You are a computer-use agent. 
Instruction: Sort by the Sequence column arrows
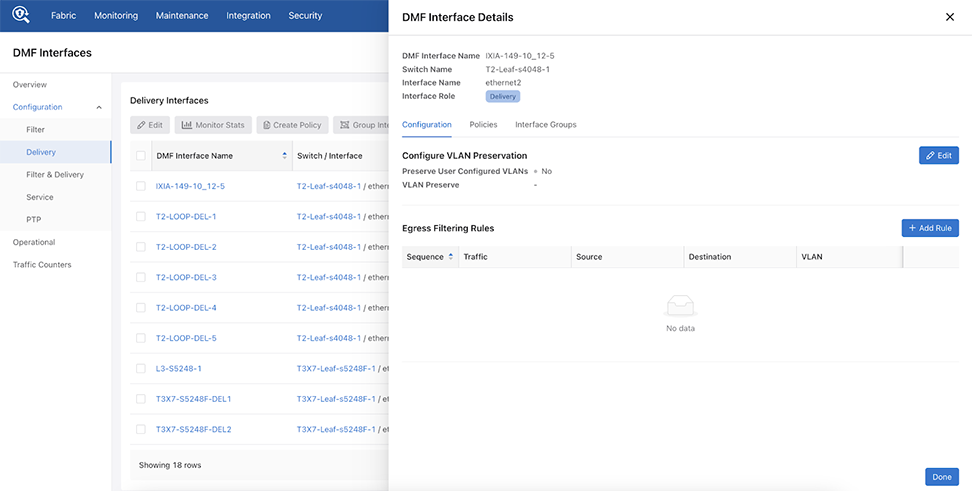[451, 257]
